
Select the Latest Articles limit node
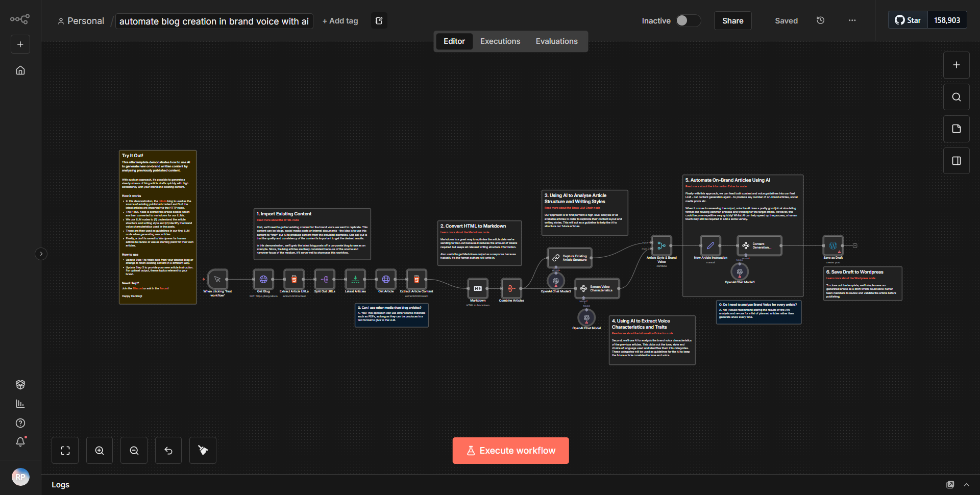[355, 279]
